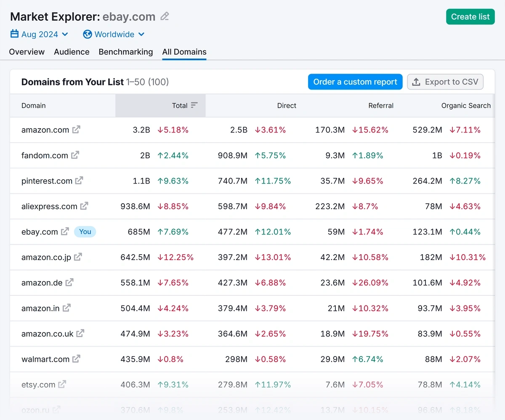Image resolution: width=505 pixels, height=420 pixels.
Task: Open external link icon for aliexpress.com
Action: click(x=84, y=206)
